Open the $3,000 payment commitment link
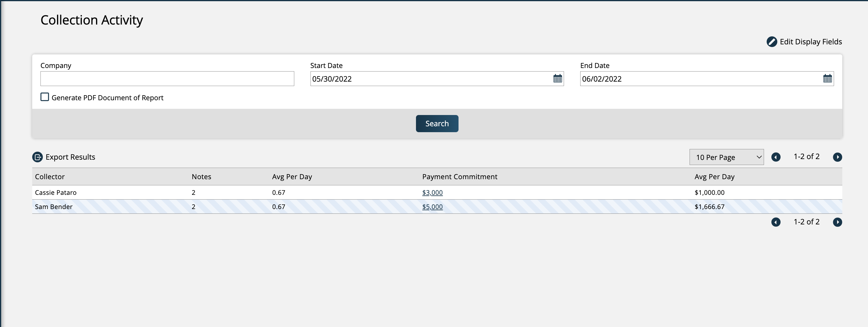This screenshot has width=868, height=327. coord(432,192)
